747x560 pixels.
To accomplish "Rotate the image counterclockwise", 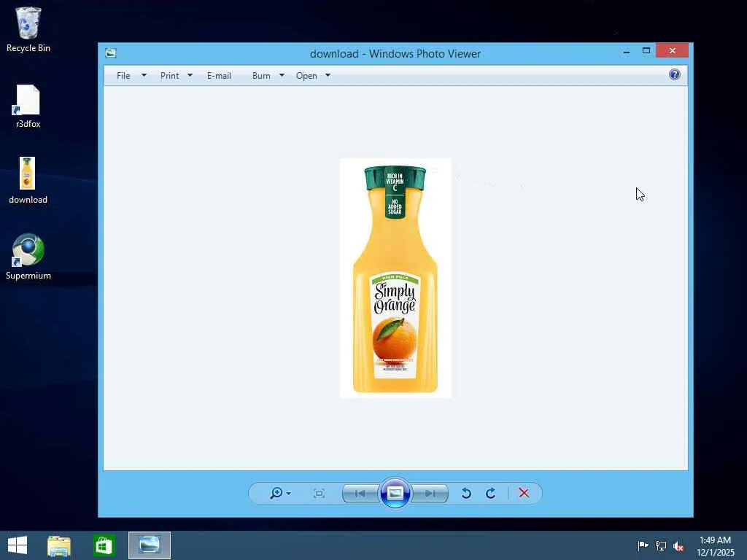I will click(466, 494).
